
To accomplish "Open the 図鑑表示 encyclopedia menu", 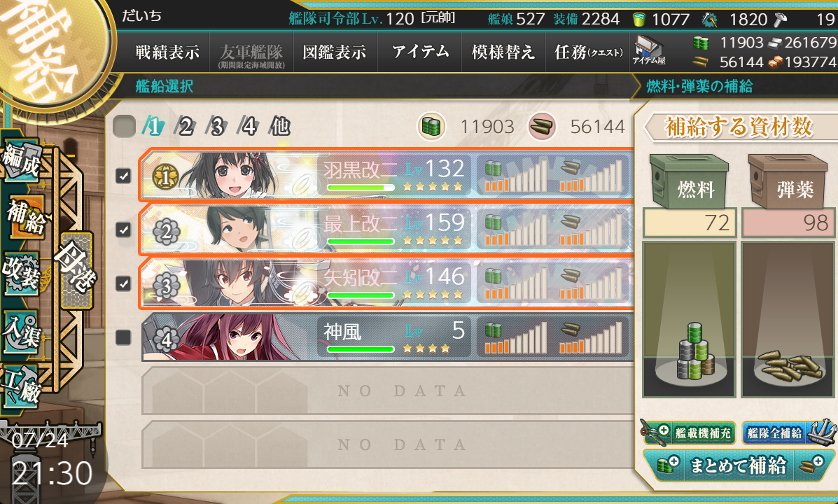I will coord(335,52).
